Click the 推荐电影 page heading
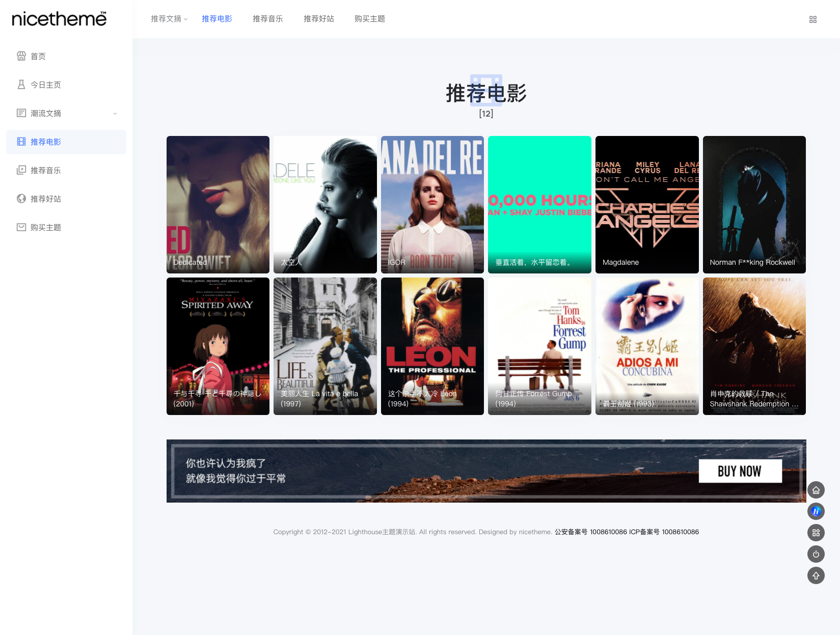Screen dimensions: 840x635 pyautogui.click(x=486, y=93)
